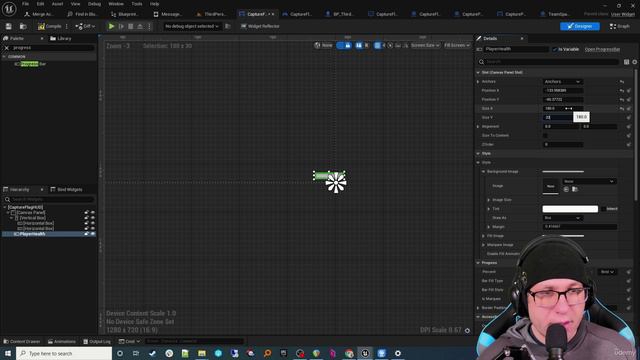Open the File menu

pyautogui.click(x=25, y=4)
